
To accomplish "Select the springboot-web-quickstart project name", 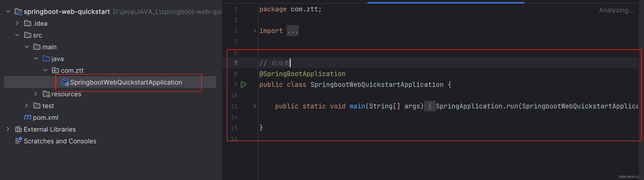I will (x=67, y=12).
